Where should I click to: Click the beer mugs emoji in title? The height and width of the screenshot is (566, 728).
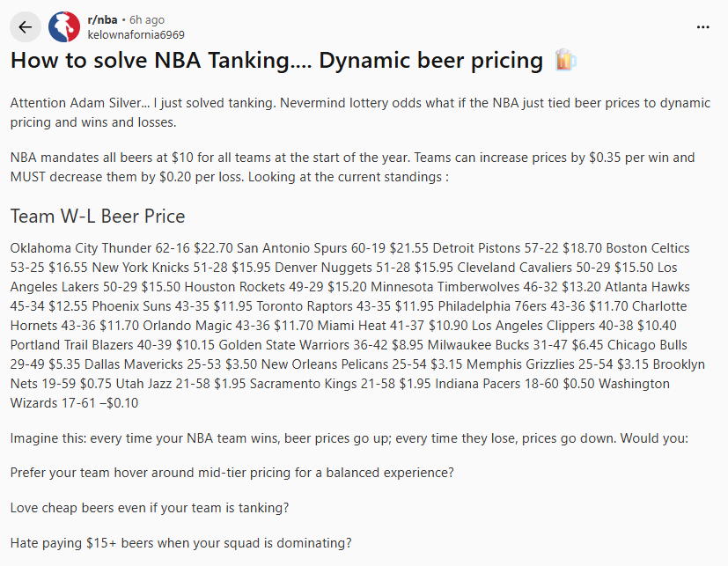coord(564,61)
